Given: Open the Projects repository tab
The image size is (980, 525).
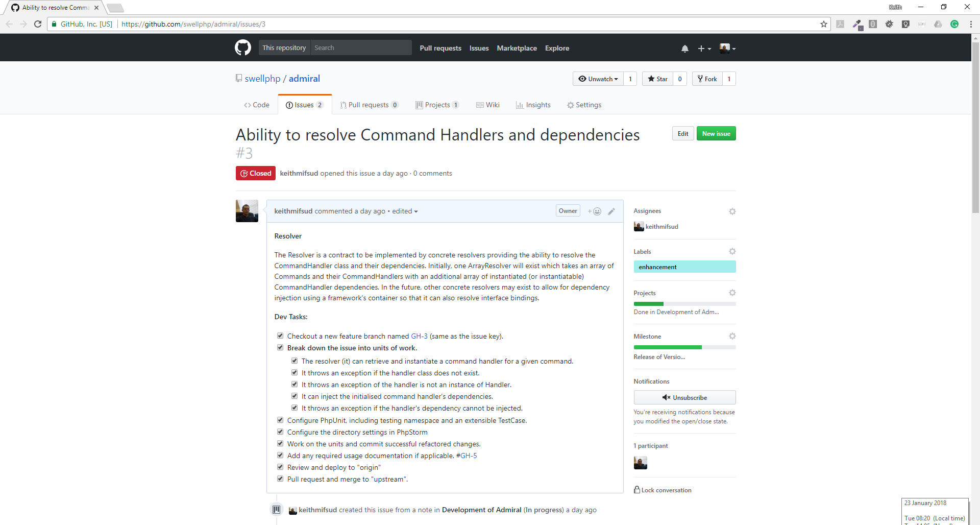Looking at the screenshot, I should click(x=437, y=105).
